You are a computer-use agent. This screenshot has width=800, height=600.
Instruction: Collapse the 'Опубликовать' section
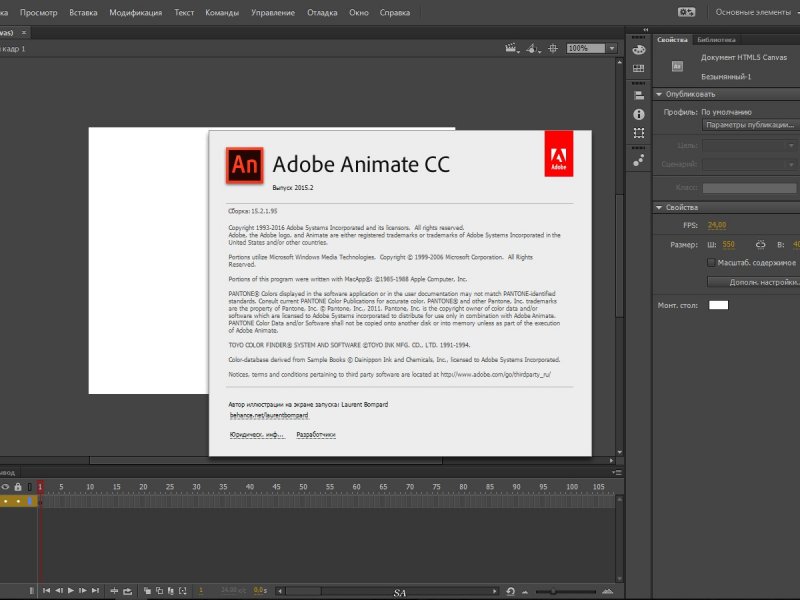659,94
